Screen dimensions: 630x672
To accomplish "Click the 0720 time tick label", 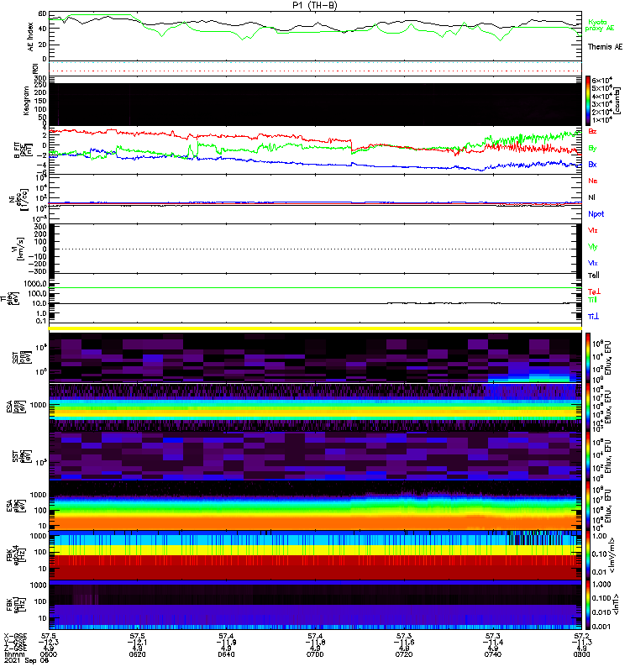I will [x=404, y=654].
